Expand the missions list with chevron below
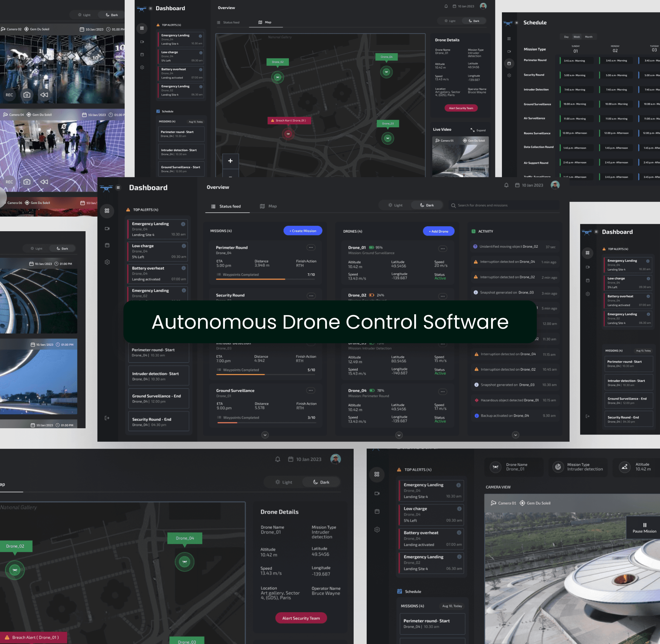This screenshot has height=644, width=660. 265,435
